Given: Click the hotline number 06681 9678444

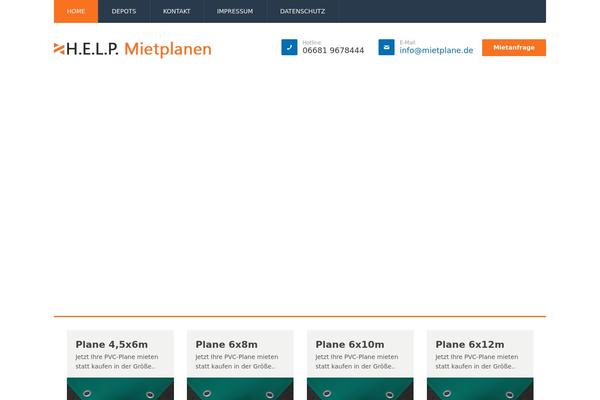Looking at the screenshot, I should coord(333,51).
